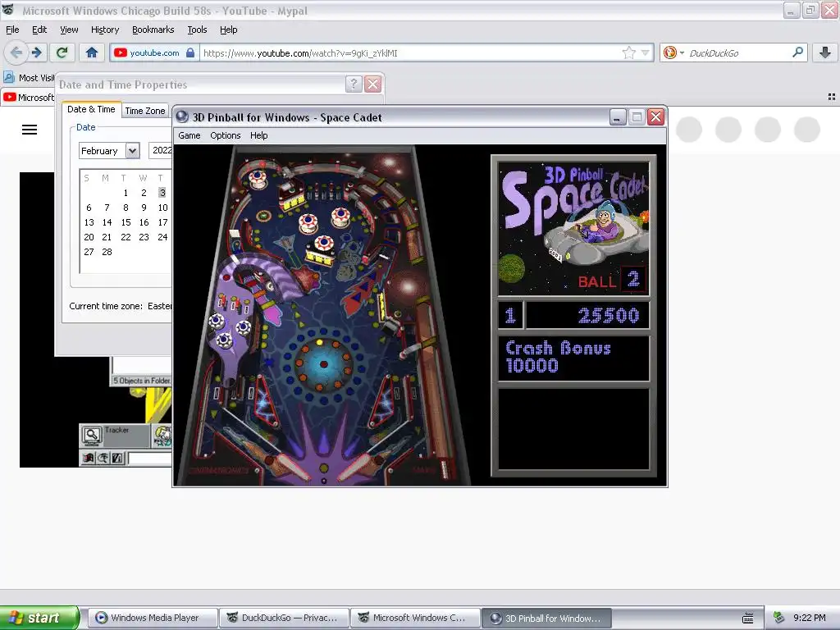Open the YouTube hamburger guide menu

30,130
